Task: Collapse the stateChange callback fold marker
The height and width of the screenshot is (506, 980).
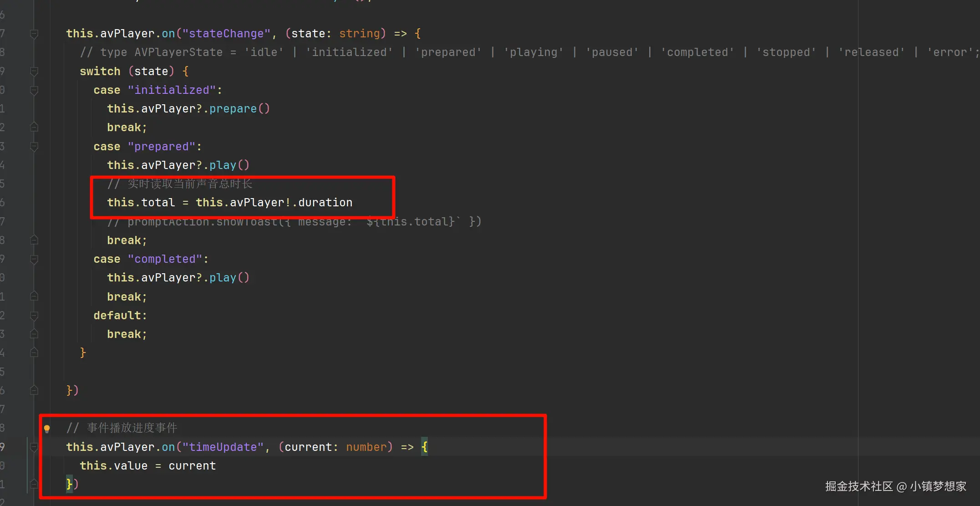Action: pos(34,34)
